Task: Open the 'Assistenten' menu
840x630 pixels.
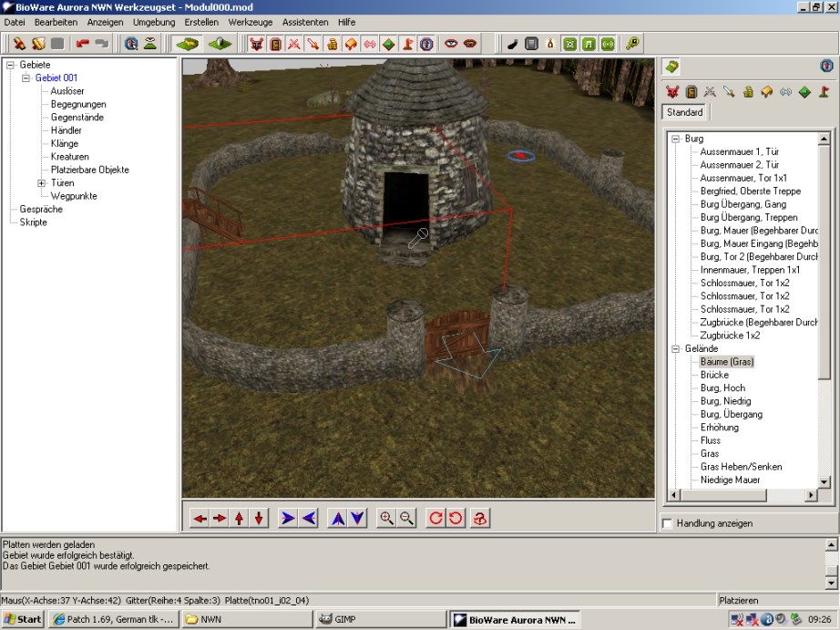Action: (305, 21)
